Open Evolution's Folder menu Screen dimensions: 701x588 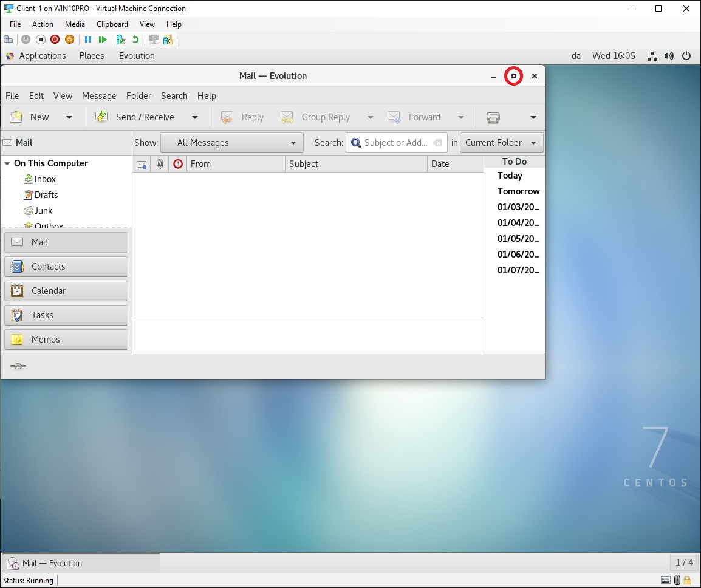point(138,96)
